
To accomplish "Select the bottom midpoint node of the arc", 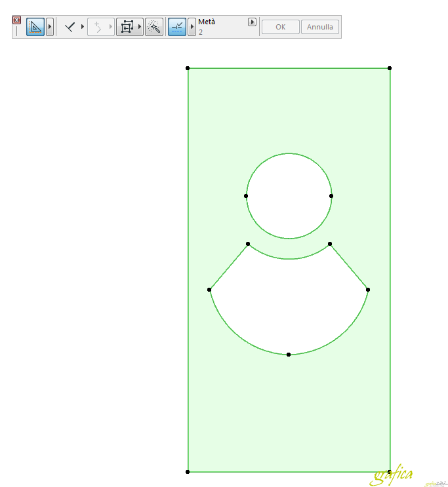I will point(289,355).
